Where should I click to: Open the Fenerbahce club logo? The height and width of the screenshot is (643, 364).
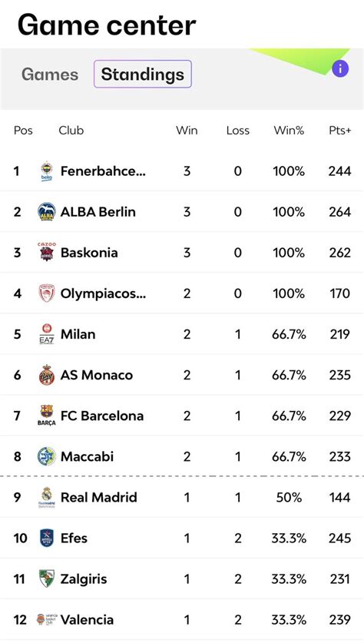pos(47,171)
